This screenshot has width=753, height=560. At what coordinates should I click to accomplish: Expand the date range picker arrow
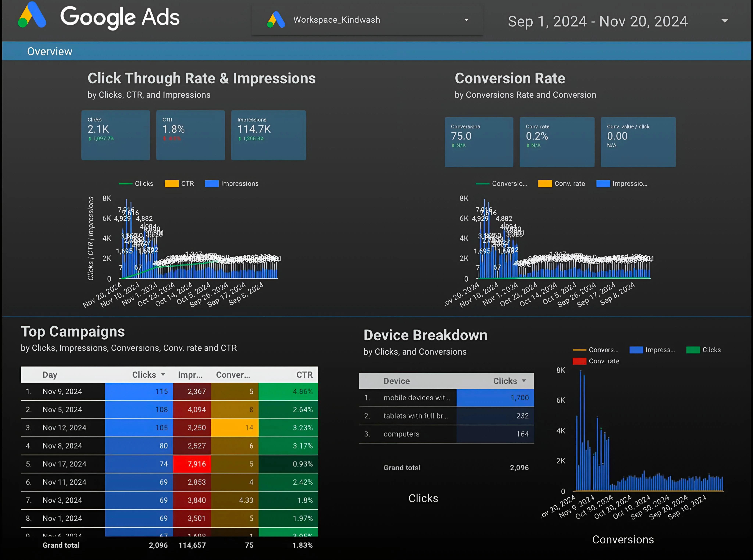click(725, 21)
